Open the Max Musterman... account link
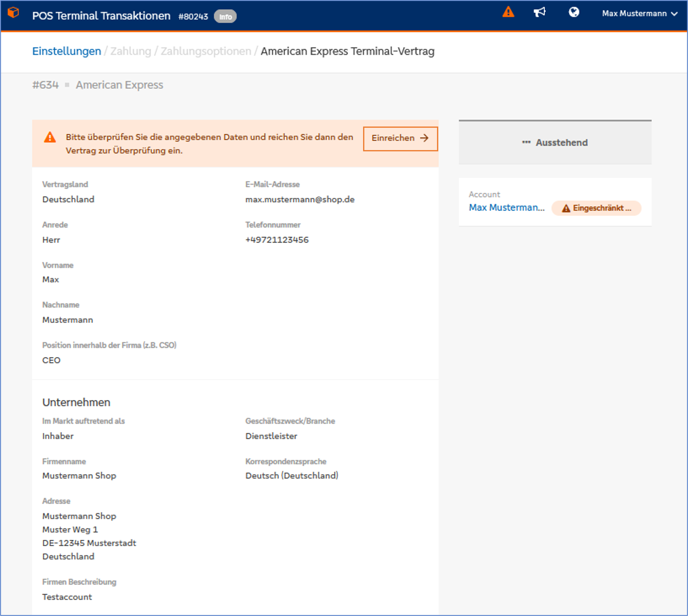This screenshot has height=616, width=688. pyautogui.click(x=507, y=207)
